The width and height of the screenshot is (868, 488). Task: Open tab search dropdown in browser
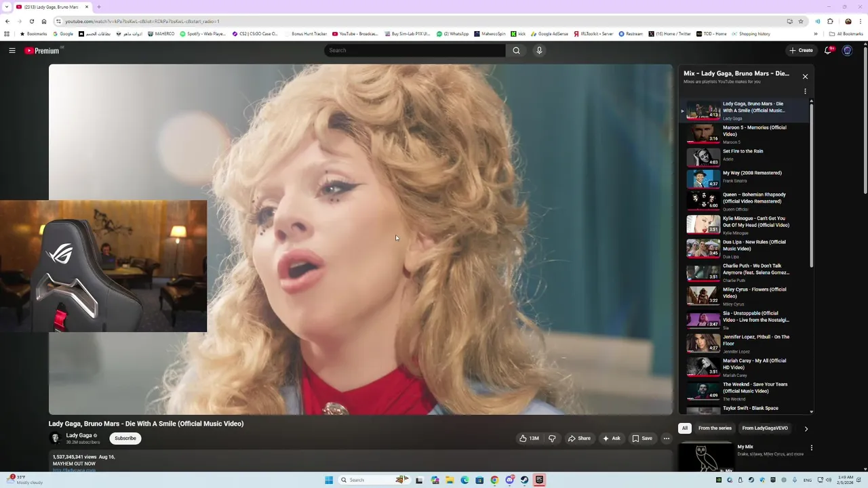(x=7, y=7)
